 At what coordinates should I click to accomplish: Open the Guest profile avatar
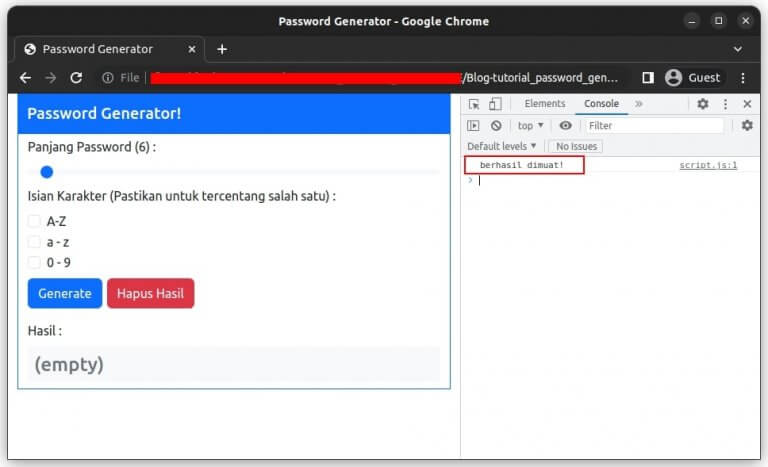(x=673, y=77)
